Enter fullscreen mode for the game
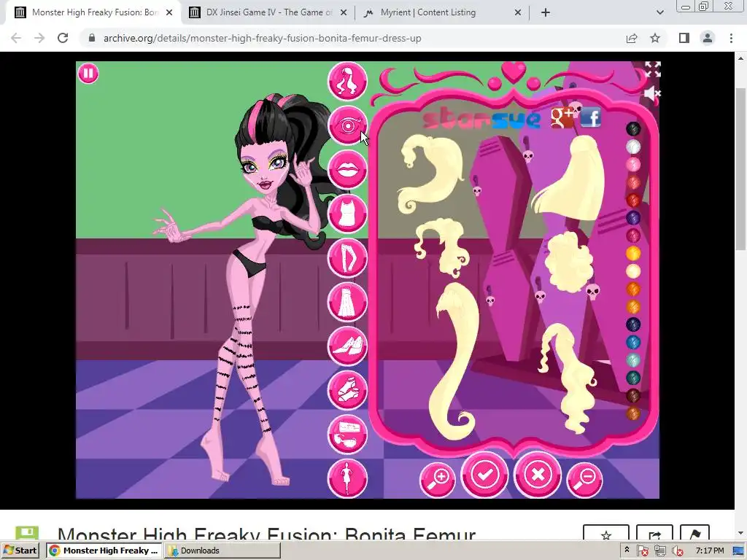The image size is (747, 560). click(x=653, y=69)
